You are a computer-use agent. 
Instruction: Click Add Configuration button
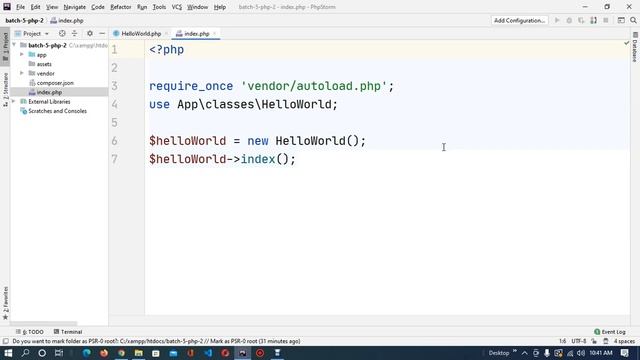[x=519, y=20]
